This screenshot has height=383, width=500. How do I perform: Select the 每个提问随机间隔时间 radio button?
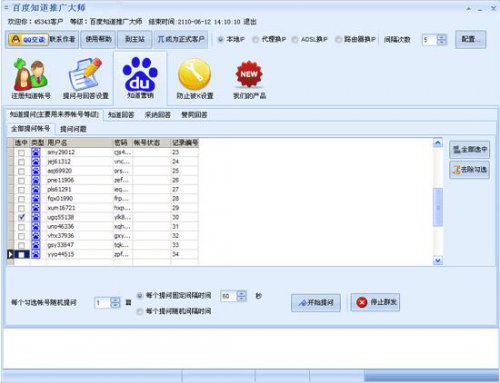point(140,311)
